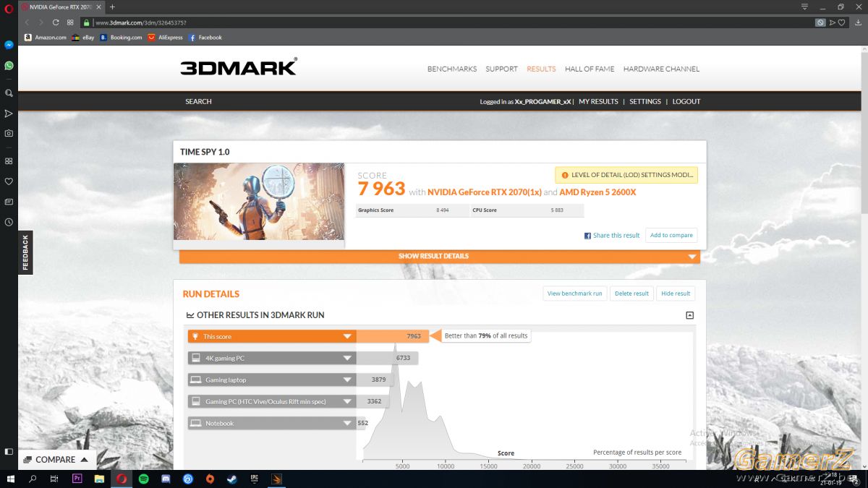Open search in the Opera sidebar
The image size is (868, 488).
pos(9,93)
